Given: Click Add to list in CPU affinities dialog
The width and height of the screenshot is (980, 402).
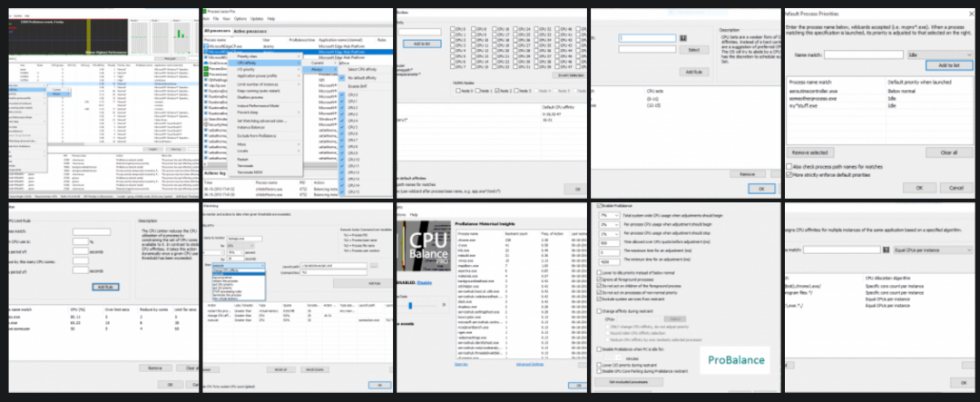Looking at the screenshot, I should click(422, 44).
